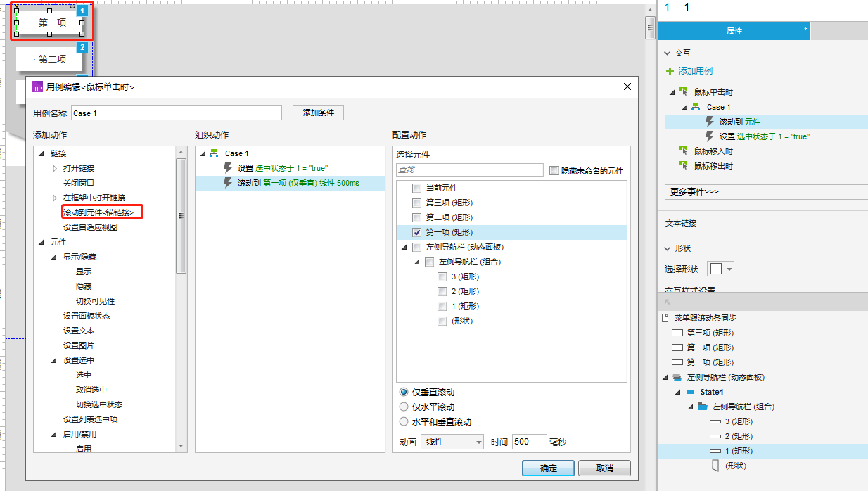The height and width of the screenshot is (491, 868).
Task: Switch to the 属性 tab
Action: point(734,31)
